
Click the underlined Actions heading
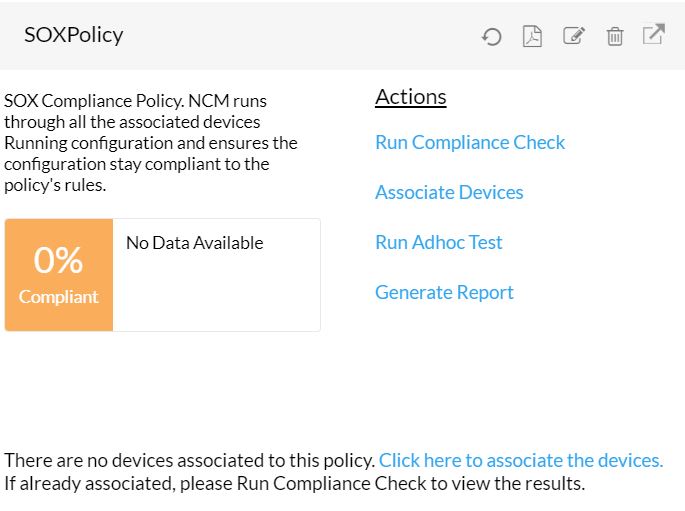tap(410, 97)
